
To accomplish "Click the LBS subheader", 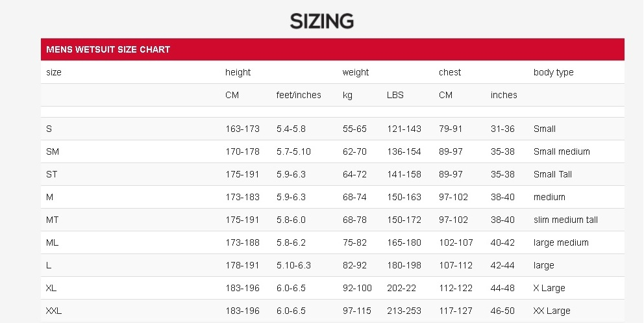I will click(x=395, y=95).
